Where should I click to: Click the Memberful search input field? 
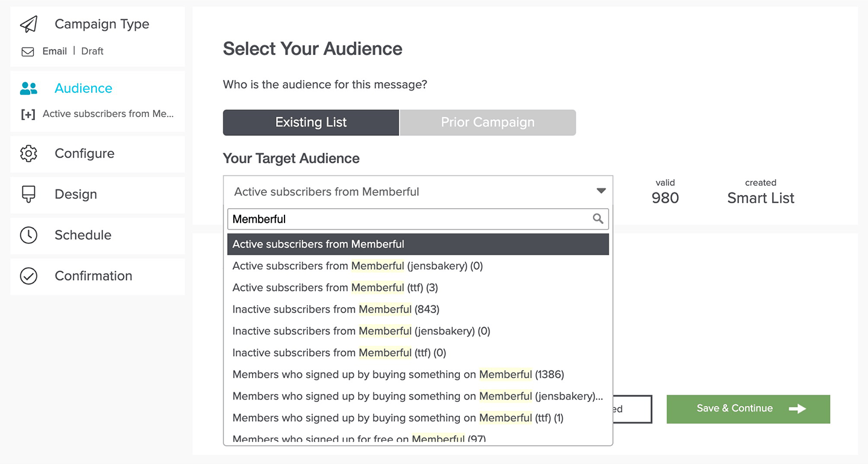(x=410, y=219)
